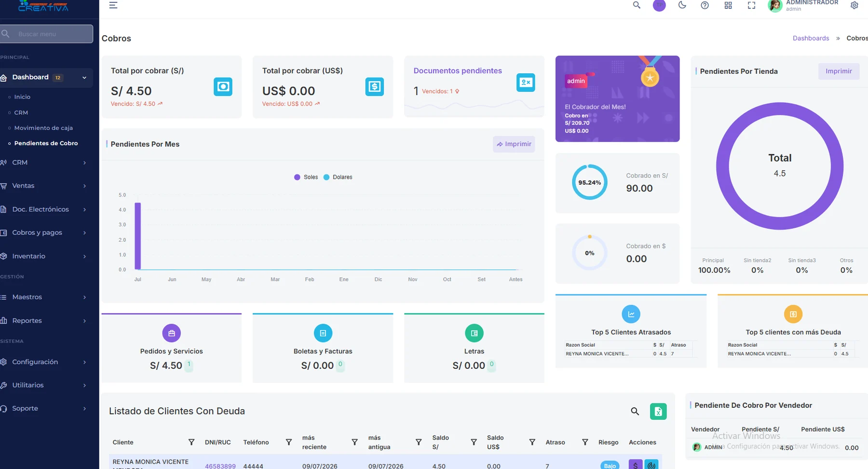Click REYNA MONICA VICENTE in Atrasados table
Image resolution: width=868 pixels, height=469 pixels.
pyautogui.click(x=597, y=354)
